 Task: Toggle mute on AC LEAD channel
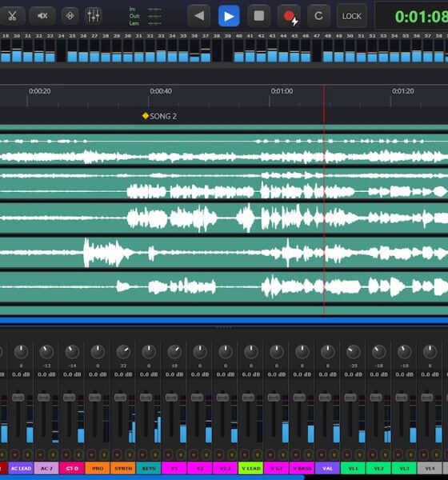point(14,454)
